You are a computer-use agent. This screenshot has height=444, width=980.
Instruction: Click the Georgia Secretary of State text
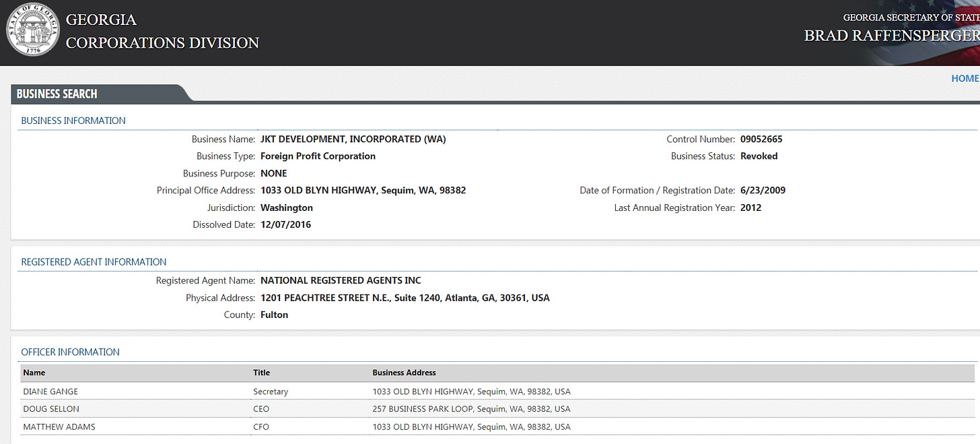pyautogui.click(x=911, y=18)
